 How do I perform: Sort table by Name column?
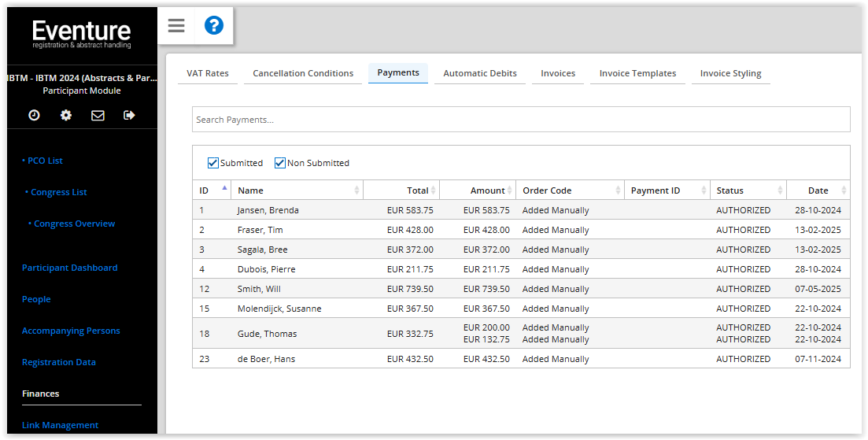click(x=297, y=190)
